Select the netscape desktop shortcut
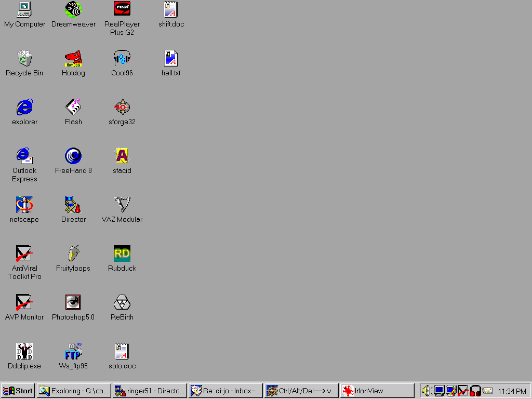The image size is (532, 399). [24, 205]
